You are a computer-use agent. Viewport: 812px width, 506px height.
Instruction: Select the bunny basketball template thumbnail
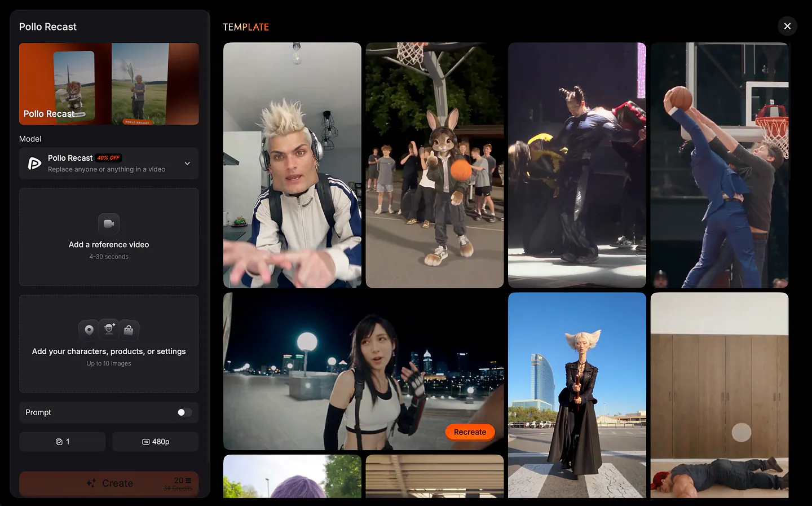[x=434, y=165]
